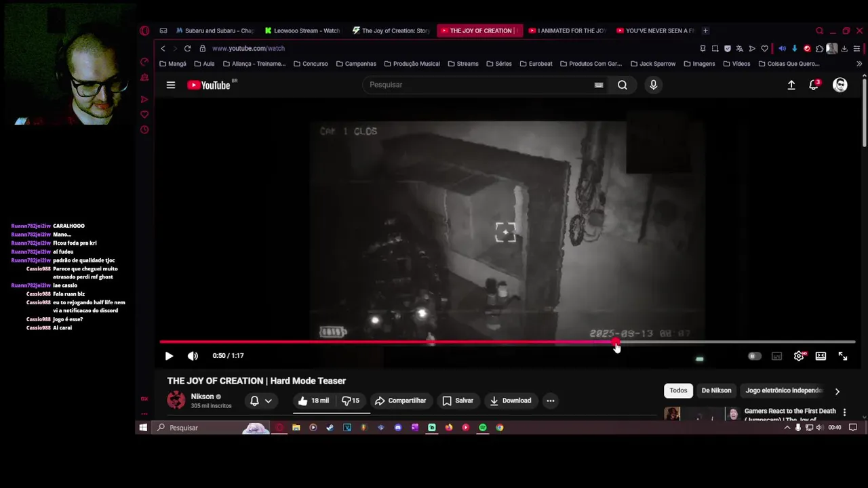Mute the video volume speaker icon
This screenshot has width=868, height=488.
coord(193,356)
